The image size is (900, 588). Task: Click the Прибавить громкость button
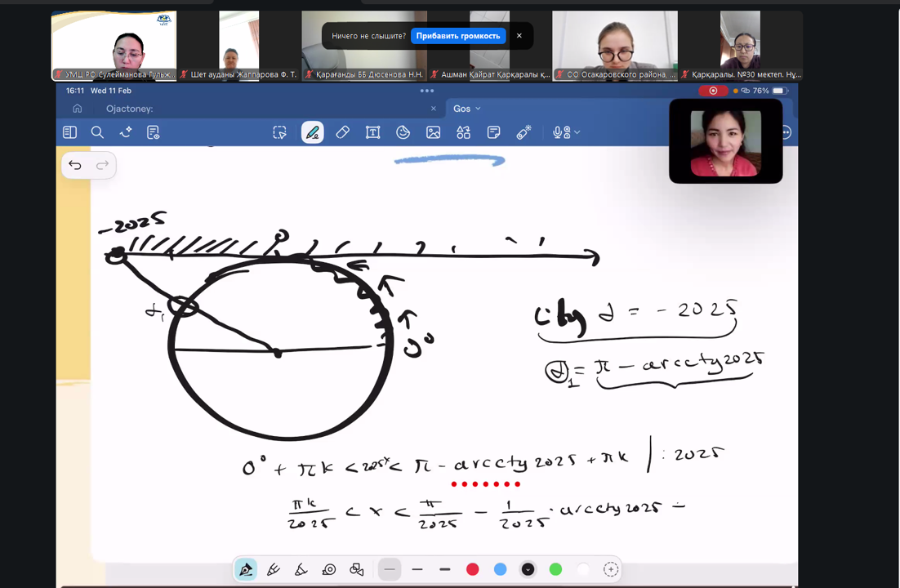click(x=458, y=36)
